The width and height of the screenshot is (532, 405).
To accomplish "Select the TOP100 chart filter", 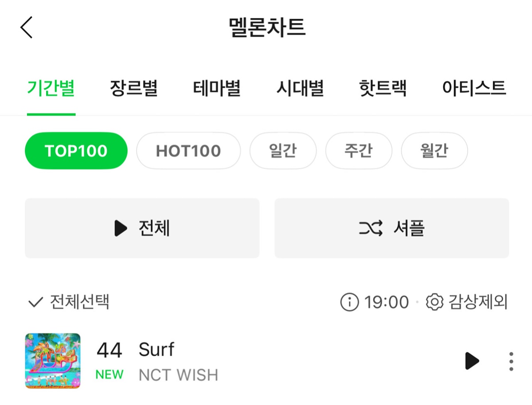I will [x=76, y=151].
